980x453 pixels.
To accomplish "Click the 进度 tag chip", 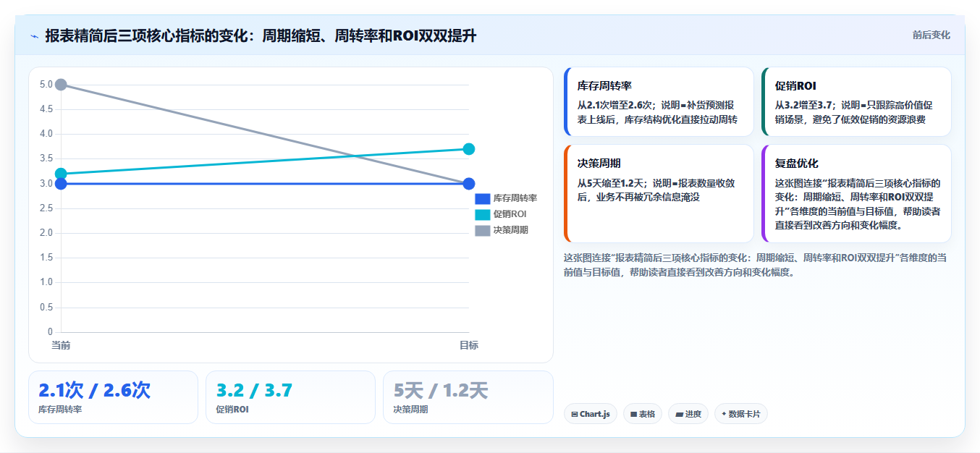I will pyautogui.click(x=688, y=414).
